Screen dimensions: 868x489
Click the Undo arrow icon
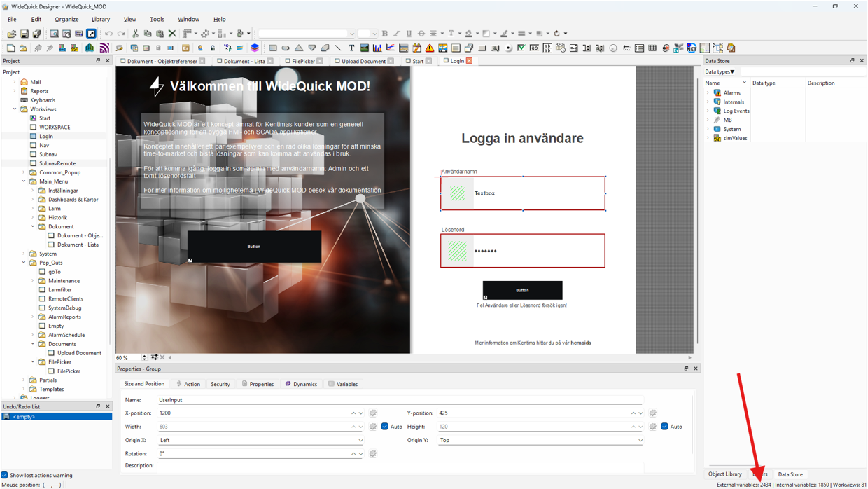click(x=108, y=33)
